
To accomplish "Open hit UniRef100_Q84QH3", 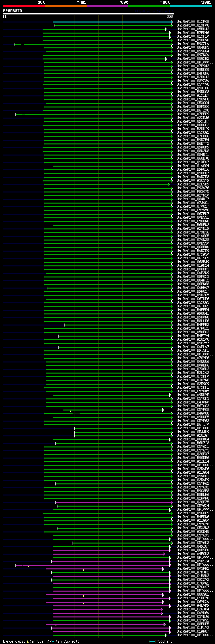I will (x=193, y=47).
